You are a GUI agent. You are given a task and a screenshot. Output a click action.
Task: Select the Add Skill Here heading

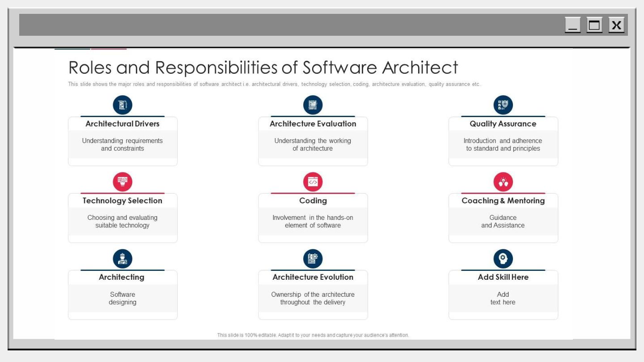(503, 277)
